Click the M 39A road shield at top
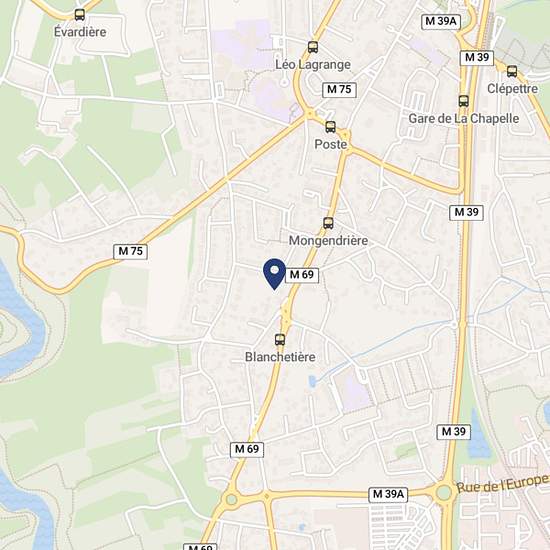The image size is (550, 550). (x=441, y=21)
